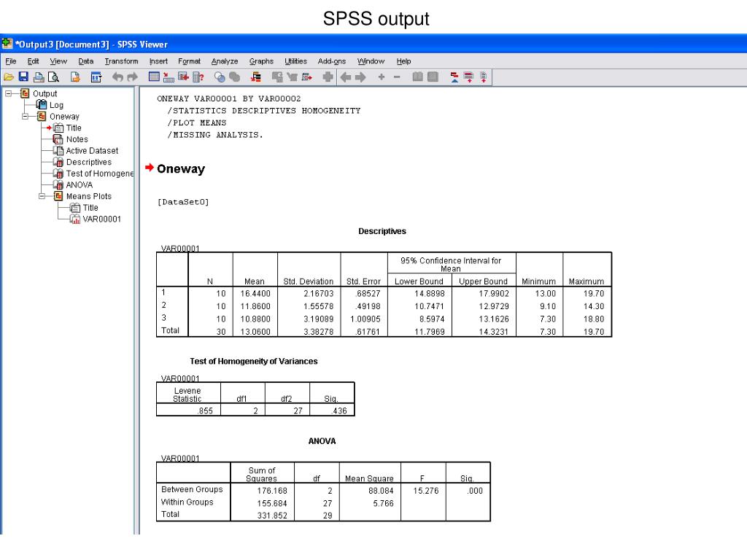Open the Dialog Recall toolbar icon
The width and height of the screenshot is (747, 560).
click(96, 77)
